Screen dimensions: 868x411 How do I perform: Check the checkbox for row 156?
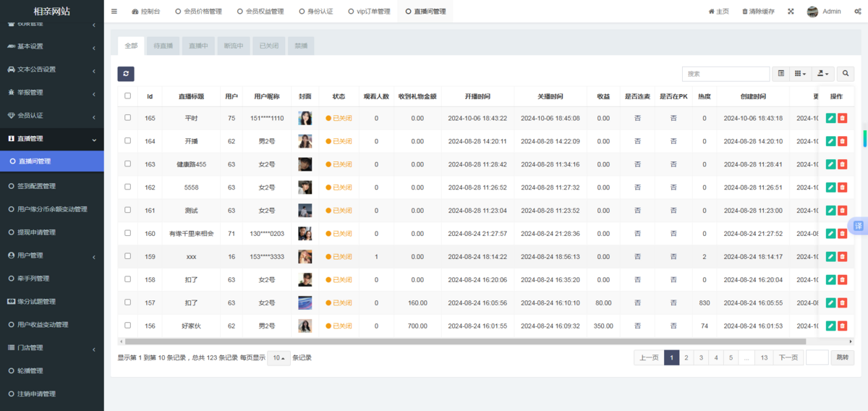pos(128,326)
